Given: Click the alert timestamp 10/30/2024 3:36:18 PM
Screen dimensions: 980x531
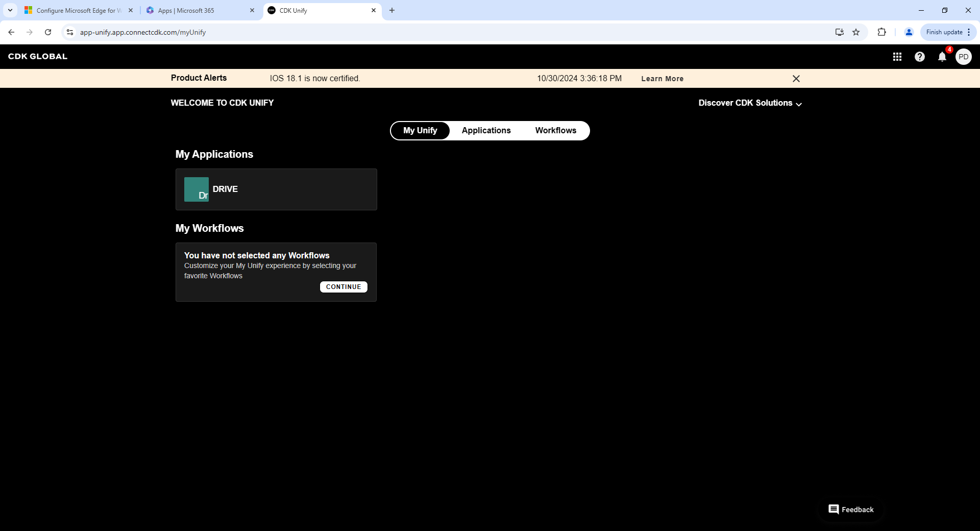Looking at the screenshot, I should [x=579, y=79].
